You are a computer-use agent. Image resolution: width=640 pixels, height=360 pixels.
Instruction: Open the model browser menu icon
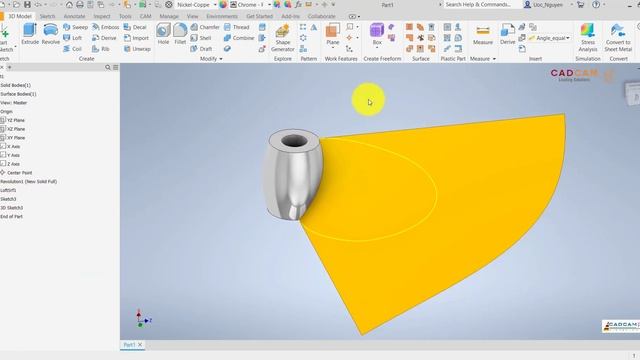[x=116, y=67]
